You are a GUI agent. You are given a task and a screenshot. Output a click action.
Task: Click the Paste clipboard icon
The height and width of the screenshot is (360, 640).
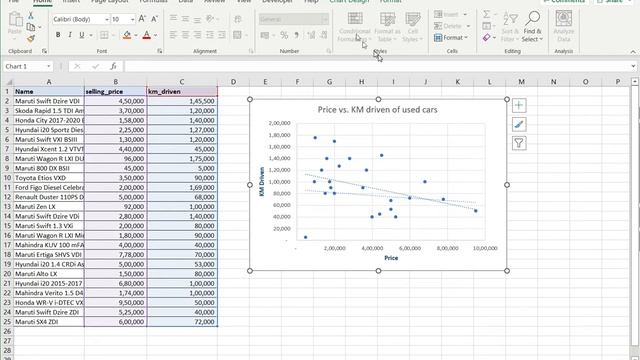(x=15, y=20)
